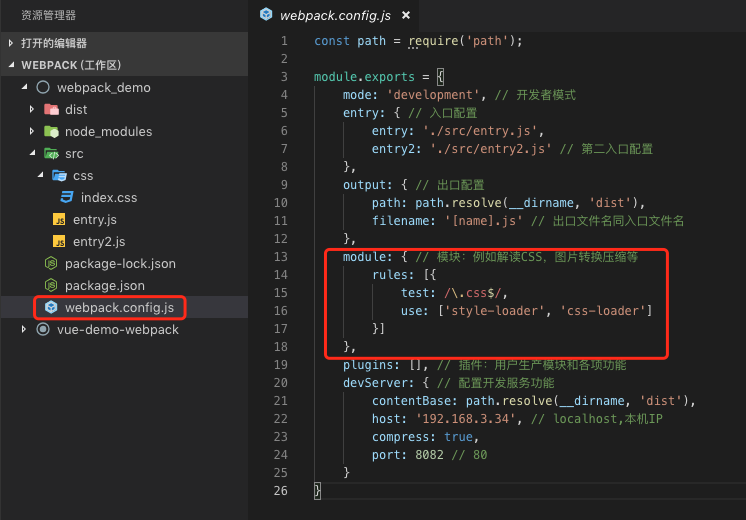
Task: Click '[name].js' string on line 11
Action: point(483,221)
